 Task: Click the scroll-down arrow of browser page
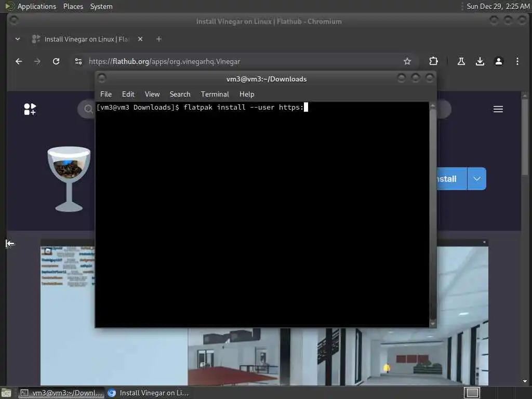[x=525, y=381]
